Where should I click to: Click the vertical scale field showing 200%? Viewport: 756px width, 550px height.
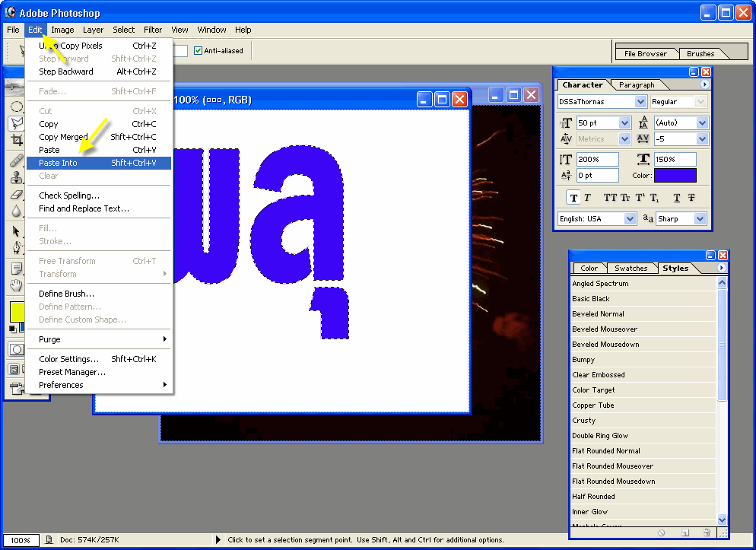click(x=597, y=159)
